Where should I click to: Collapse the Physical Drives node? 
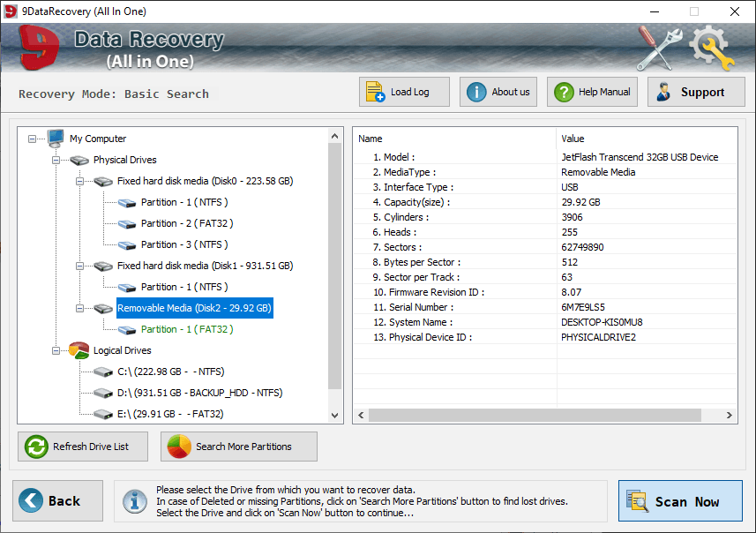click(x=56, y=160)
